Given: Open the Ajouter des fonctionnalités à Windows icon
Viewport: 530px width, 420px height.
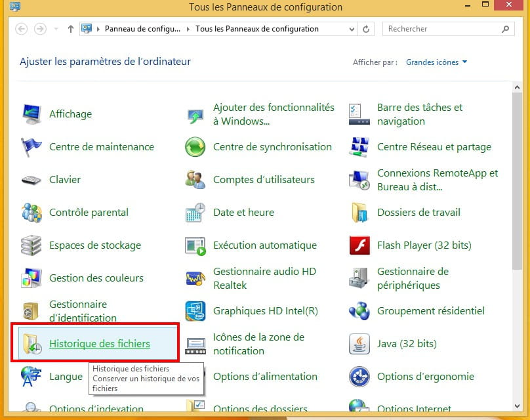Looking at the screenshot, I should click(x=195, y=116).
